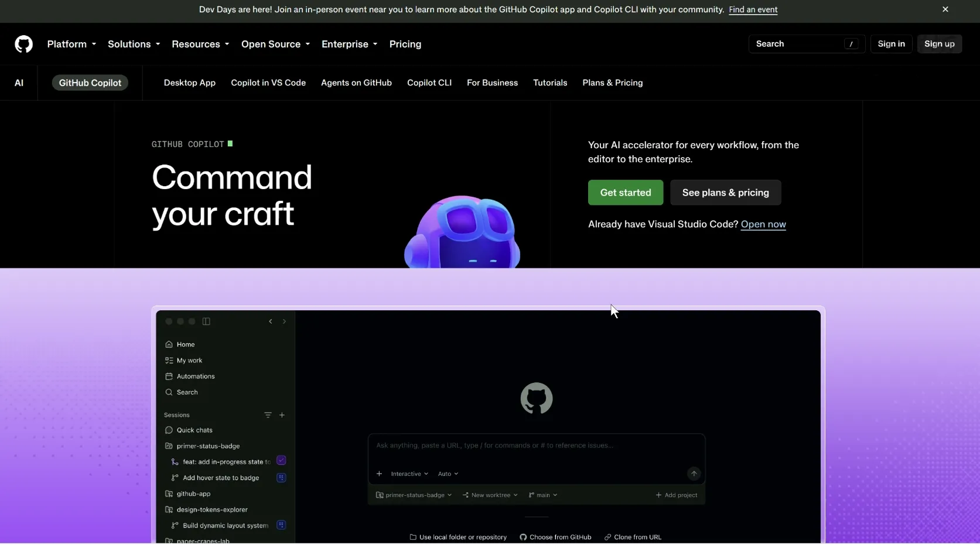Screen dimensions: 980x545
Task: Expand the Platform menu
Action: [x=71, y=44]
